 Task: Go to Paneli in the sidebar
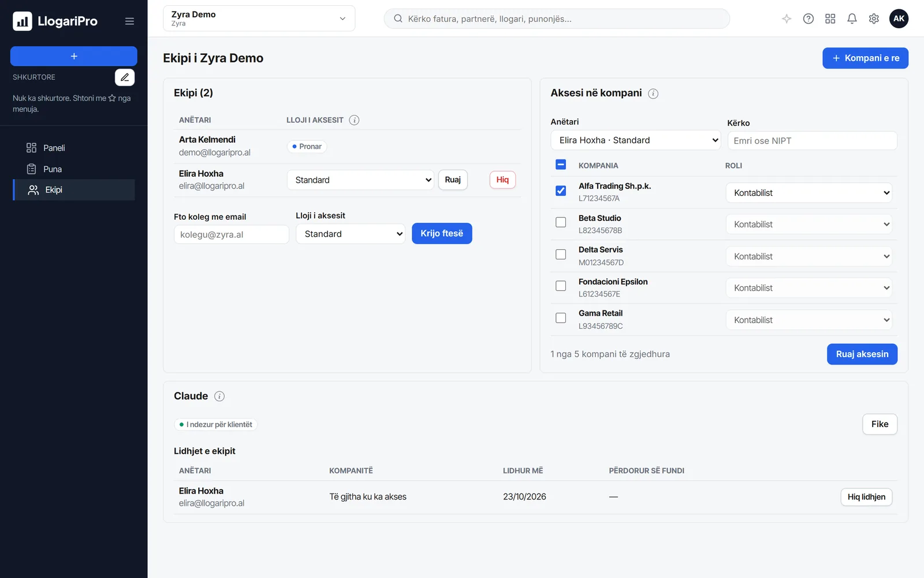pos(74,148)
